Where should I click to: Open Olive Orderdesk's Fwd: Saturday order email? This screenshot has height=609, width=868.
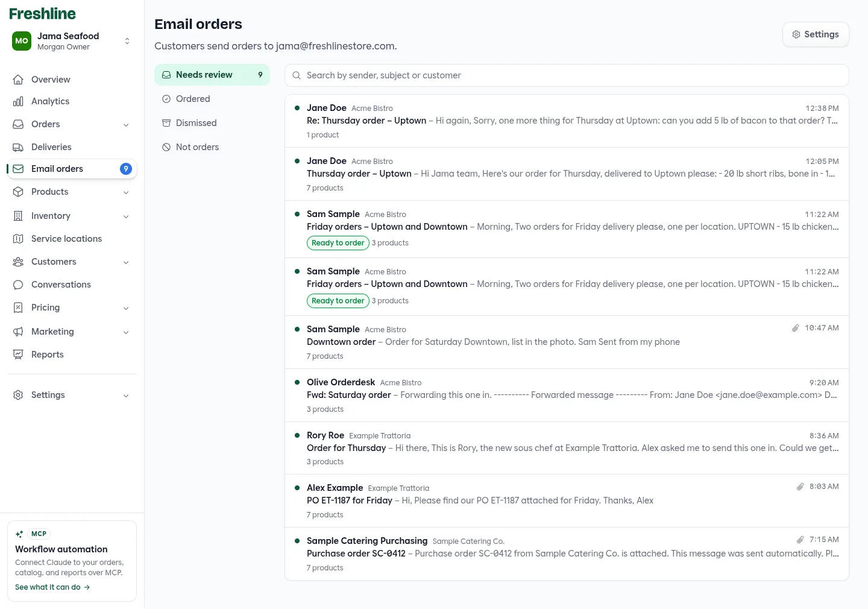567,396
